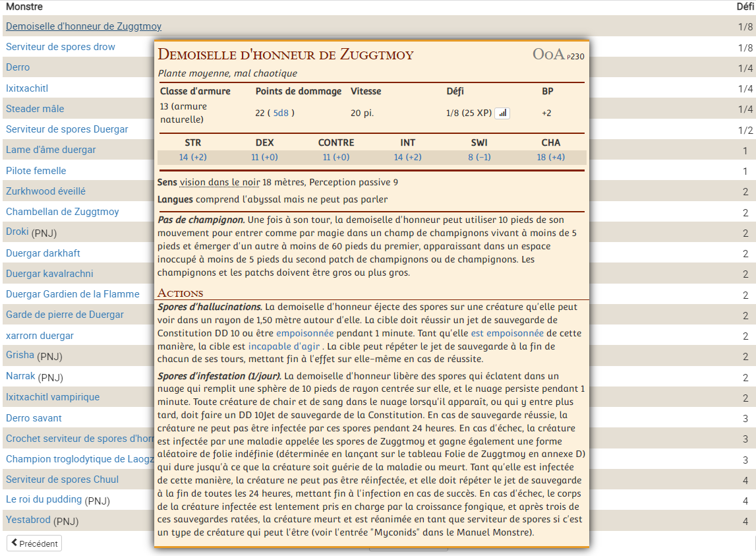756x556 pixels.
Task: Open Derro savant entry
Action: [x=34, y=418]
